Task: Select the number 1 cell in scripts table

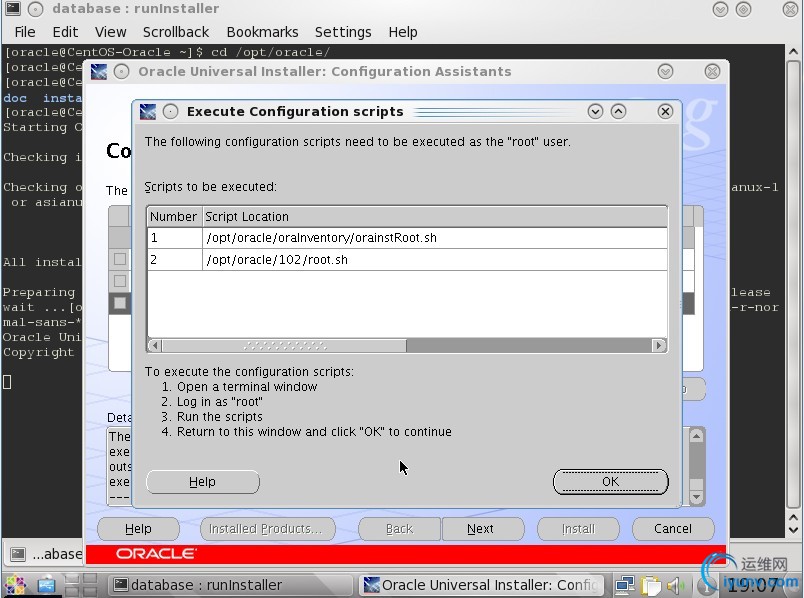Action: coord(175,238)
